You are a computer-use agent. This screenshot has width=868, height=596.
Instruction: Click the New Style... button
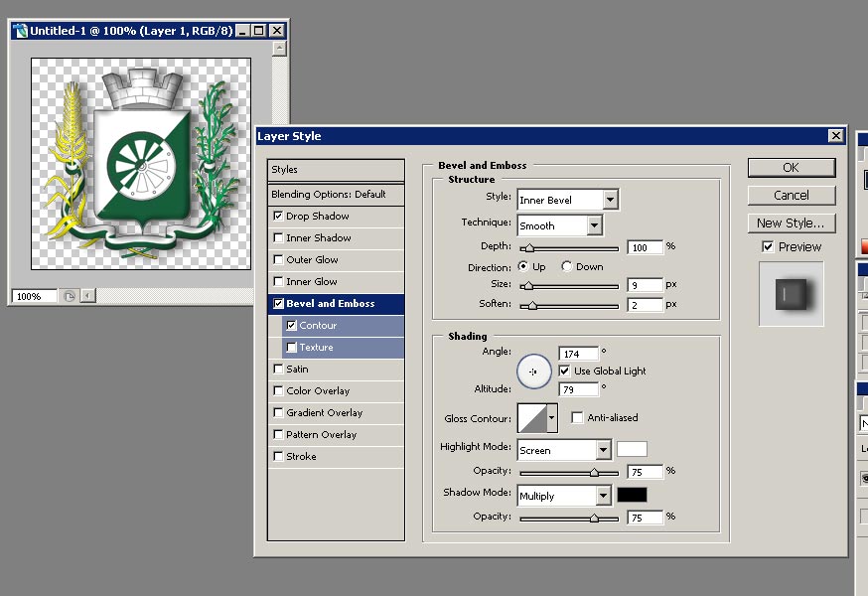point(791,223)
